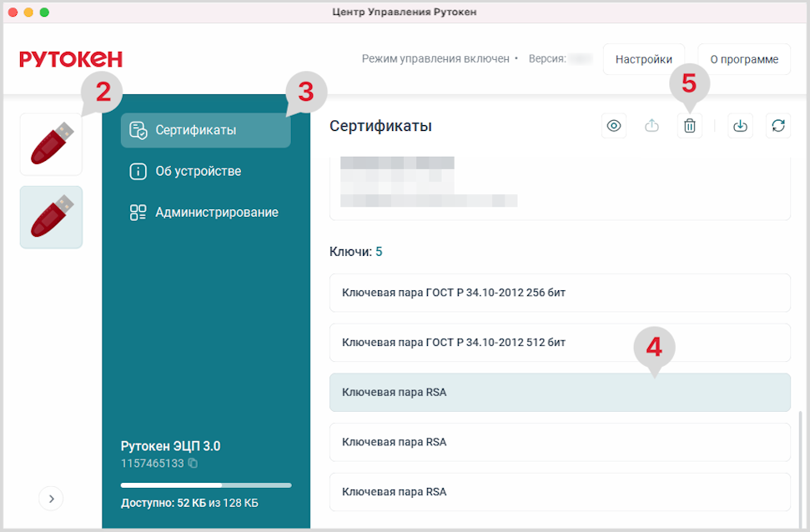Click the eye icon to view certificate
The height and width of the screenshot is (532, 810).
pos(615,126)
